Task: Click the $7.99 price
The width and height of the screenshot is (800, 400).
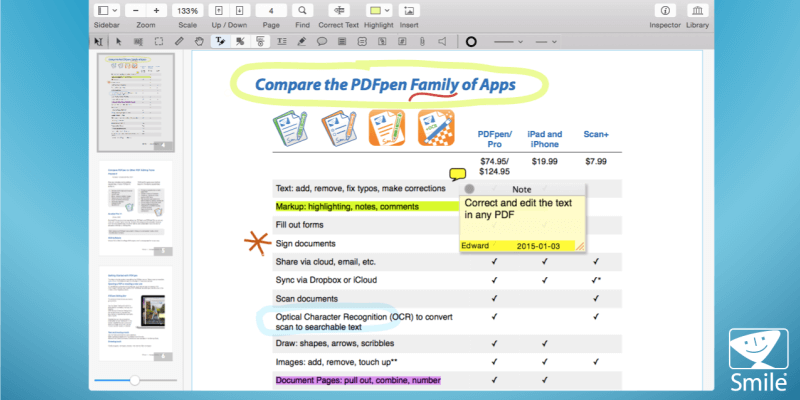Action: coord(596,162)
